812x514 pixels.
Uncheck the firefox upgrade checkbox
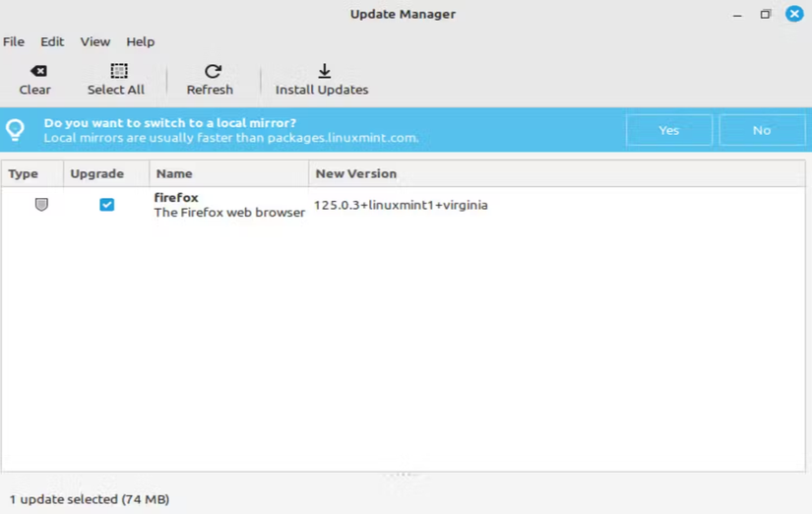pyautogui.click(x=106, y=205)
